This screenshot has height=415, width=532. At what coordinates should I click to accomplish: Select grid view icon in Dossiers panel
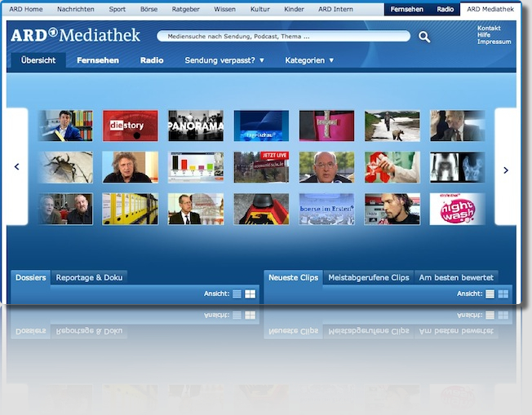click(x=250, y=294)
